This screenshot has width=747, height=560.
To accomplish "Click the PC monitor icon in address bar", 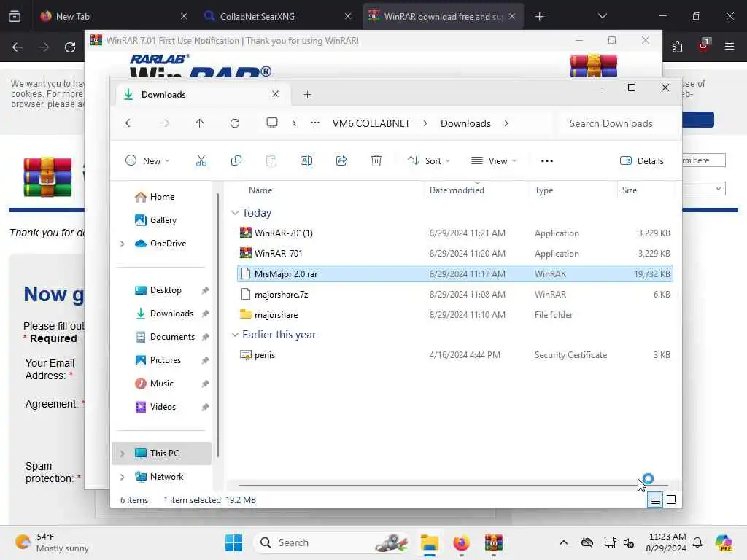I will tap(272, 122).
